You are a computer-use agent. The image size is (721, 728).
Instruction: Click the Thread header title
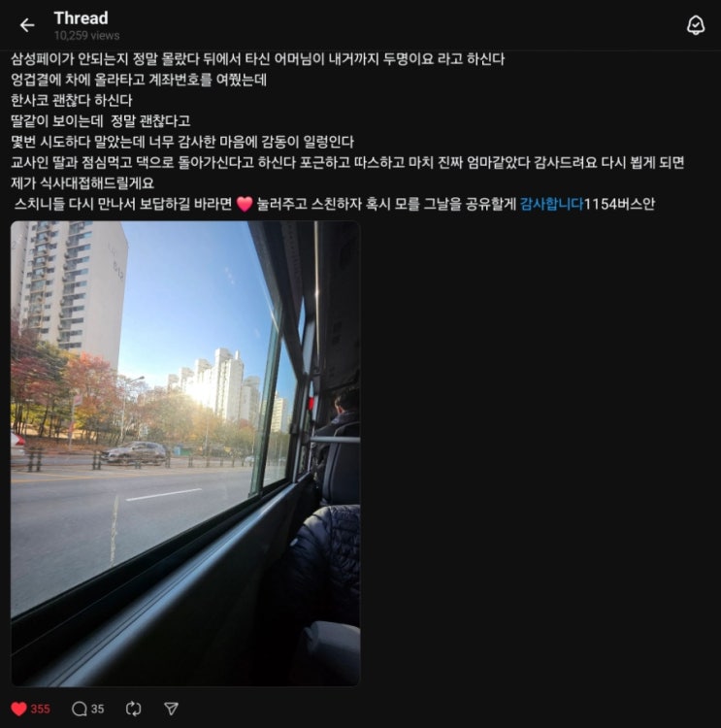(82, 18)
